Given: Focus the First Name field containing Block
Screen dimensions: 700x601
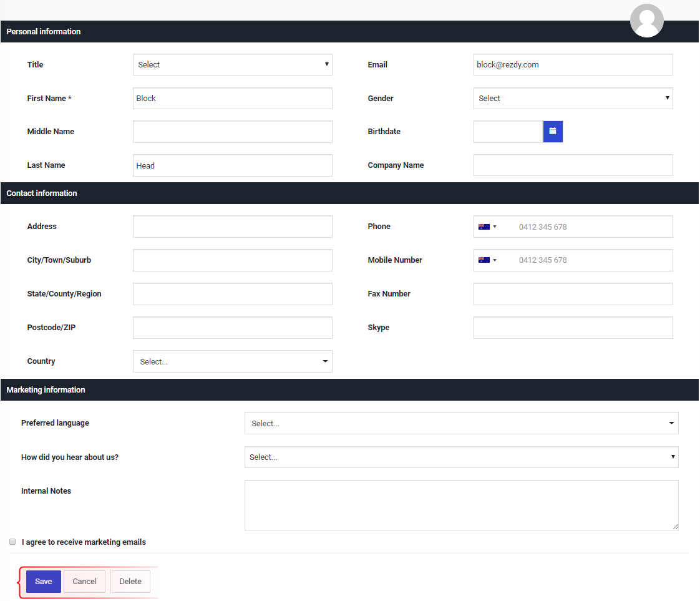Looking at the screenshot, I should [x=233, y=98].
